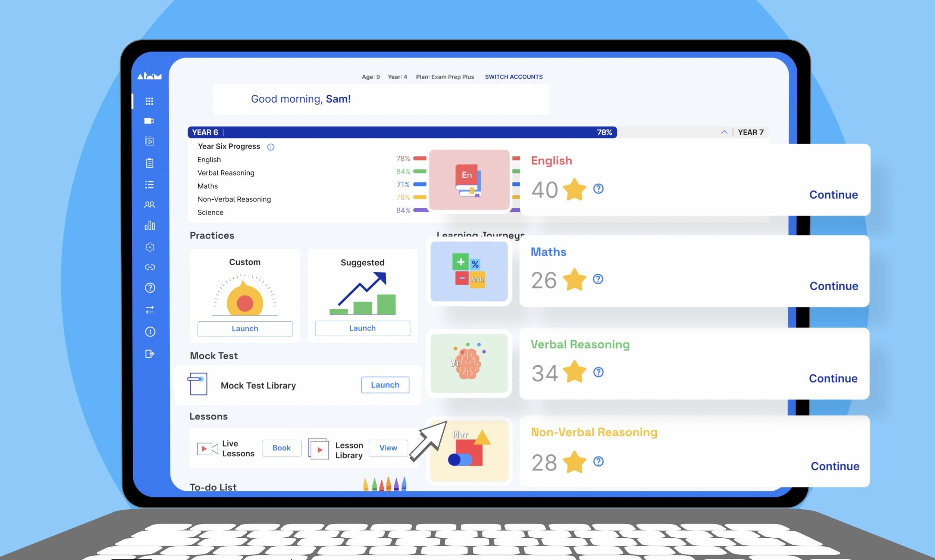Toggle the Maths learning journey info icon
935x560 pixels.
tap(598, 279)
